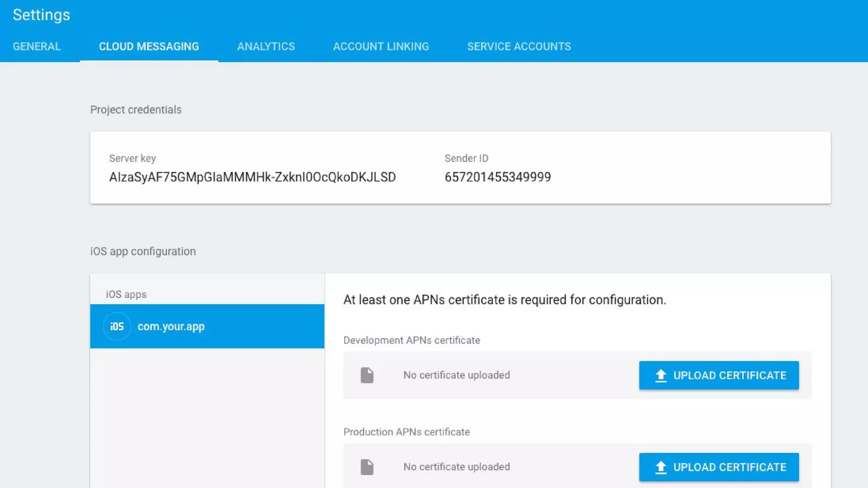Click 'No certificate uploaded' under Production certificate
This screenshot has height=488, width=868.
(456, 466)
